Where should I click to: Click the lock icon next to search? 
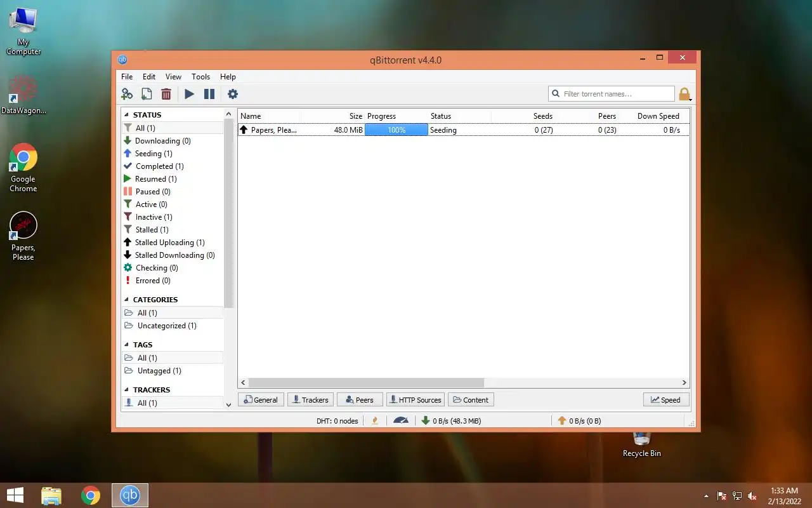tap(684, 95)
